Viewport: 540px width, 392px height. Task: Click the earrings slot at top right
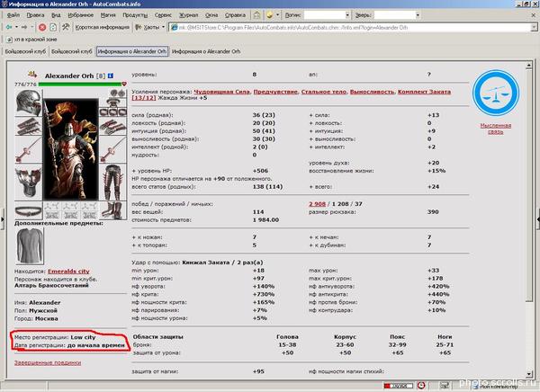point(117,94)
